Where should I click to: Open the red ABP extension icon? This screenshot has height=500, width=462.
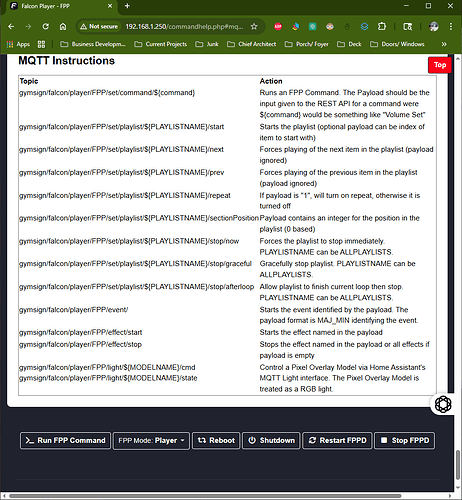(278, 27)
